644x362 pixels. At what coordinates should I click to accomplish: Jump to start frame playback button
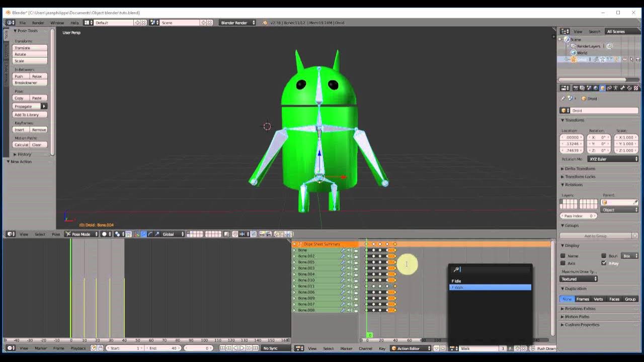[222, 348]
